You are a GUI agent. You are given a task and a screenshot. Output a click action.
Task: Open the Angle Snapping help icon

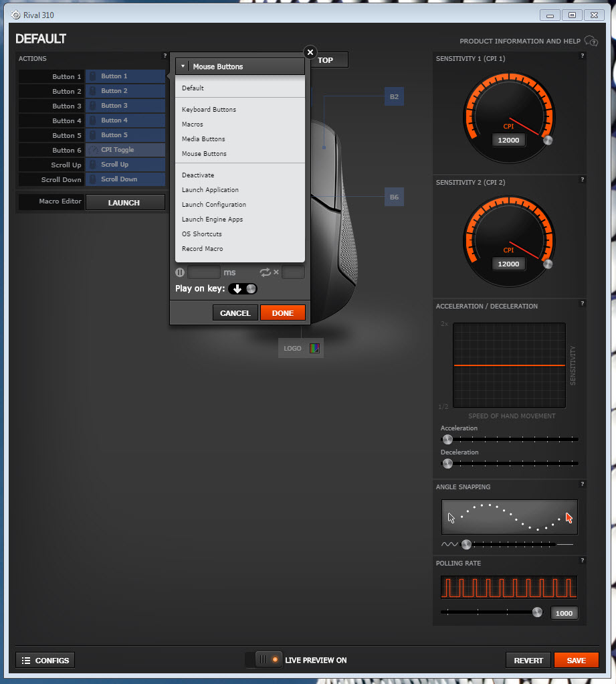[x=582, y=484]
